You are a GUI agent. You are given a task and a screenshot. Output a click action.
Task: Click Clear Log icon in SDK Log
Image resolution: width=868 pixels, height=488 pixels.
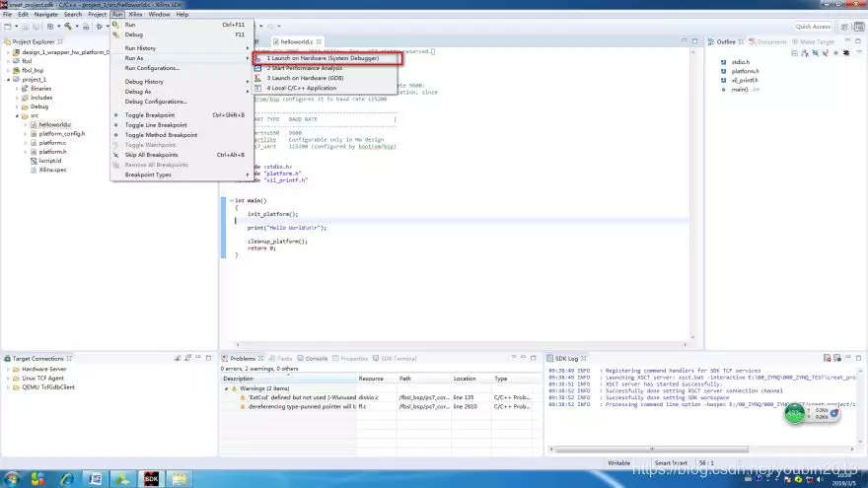[827, 358]
